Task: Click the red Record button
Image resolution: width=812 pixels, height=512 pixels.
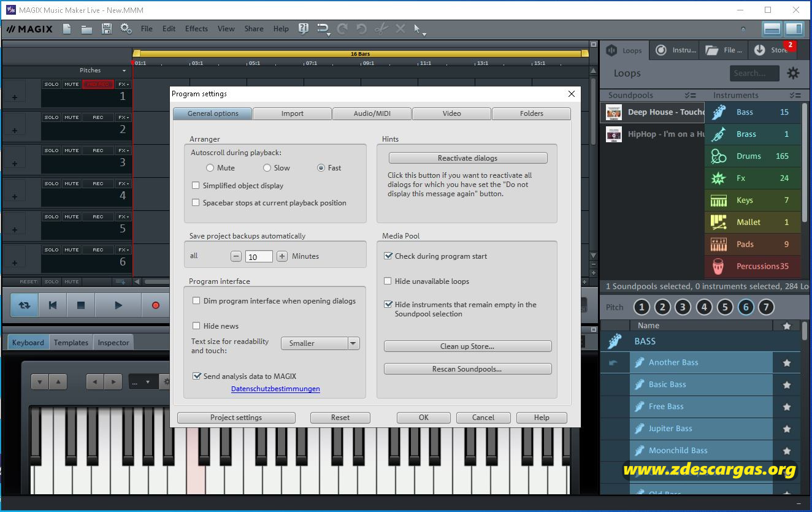Action: click(156, 305)
